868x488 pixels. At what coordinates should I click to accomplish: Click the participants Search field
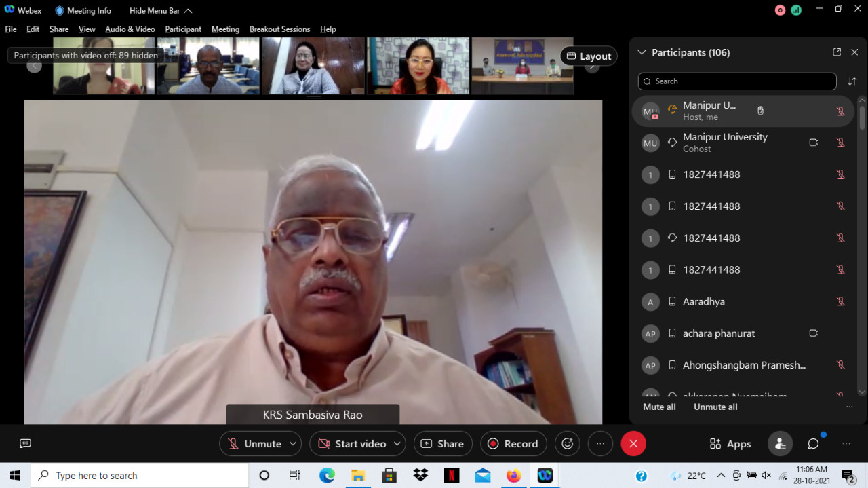(737, 81)
